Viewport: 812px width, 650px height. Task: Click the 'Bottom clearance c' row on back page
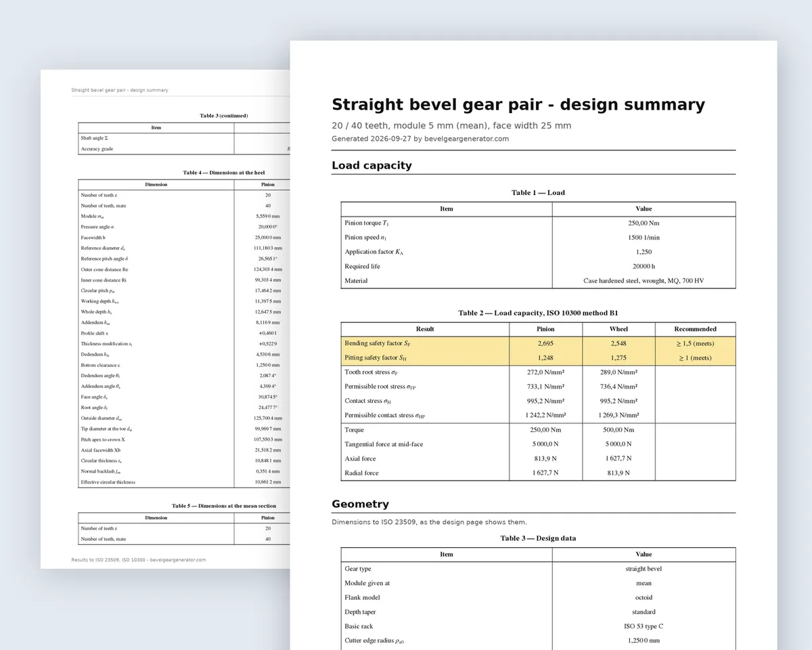tap(184, 365)
